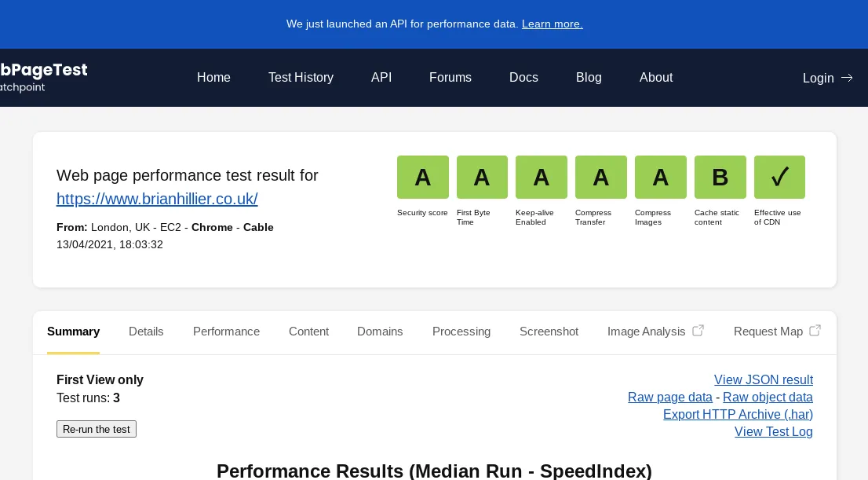Screen dimensions: 868x480
Task: Select the Keep-alive Enabled grade badge
Action: tap(542, 177)
